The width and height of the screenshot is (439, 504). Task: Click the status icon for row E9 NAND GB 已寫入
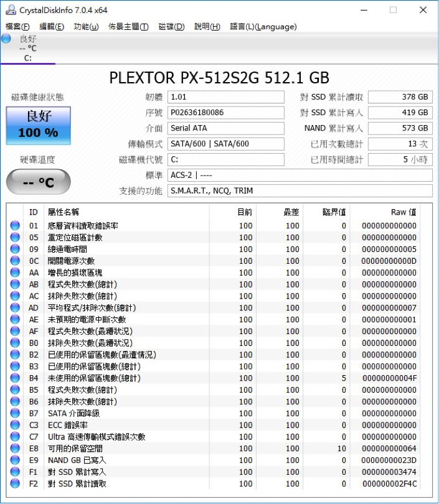pyautogui.click(x=15, y=460)
